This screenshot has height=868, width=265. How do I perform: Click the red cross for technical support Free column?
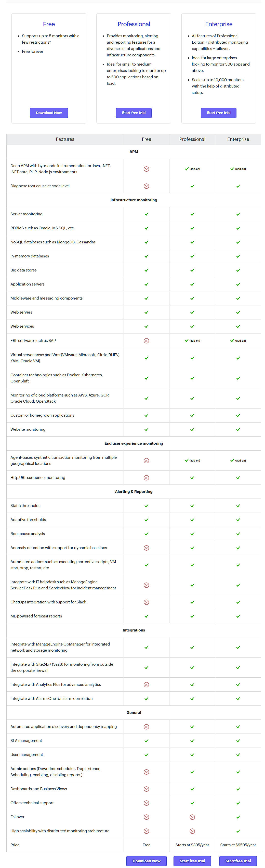147,803
